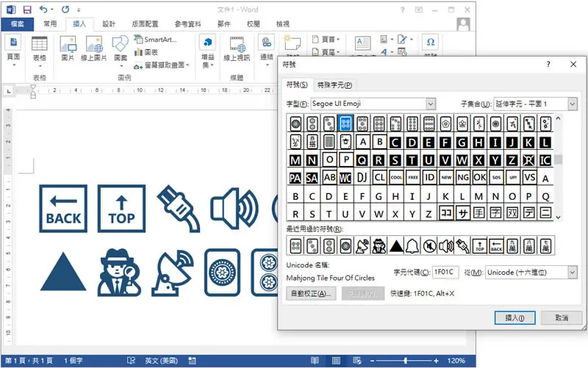Viewport: 588px width, 368px height.
Task: Click the 圖片 picture insert icon
Action: [x=68, y=44]
